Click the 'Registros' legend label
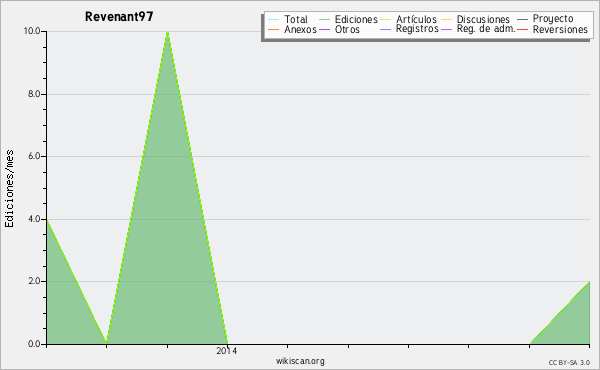This screenshot has width=600, height=370. 417,29
